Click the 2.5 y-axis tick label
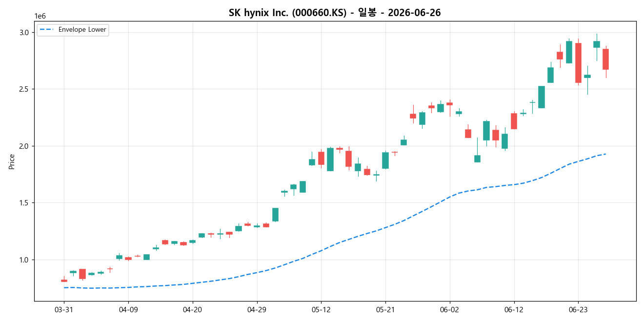Viewport: 644px width, 322px height. (25, 89)
